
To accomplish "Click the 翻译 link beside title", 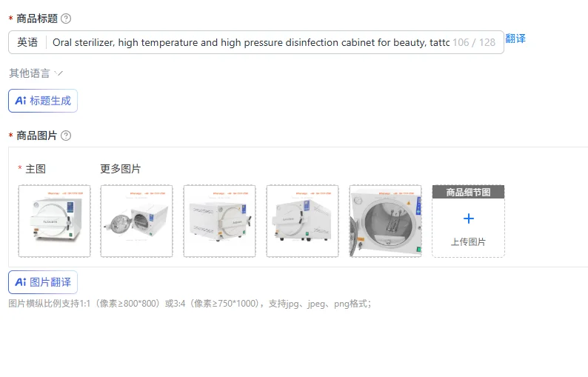I will coord(515,39).
